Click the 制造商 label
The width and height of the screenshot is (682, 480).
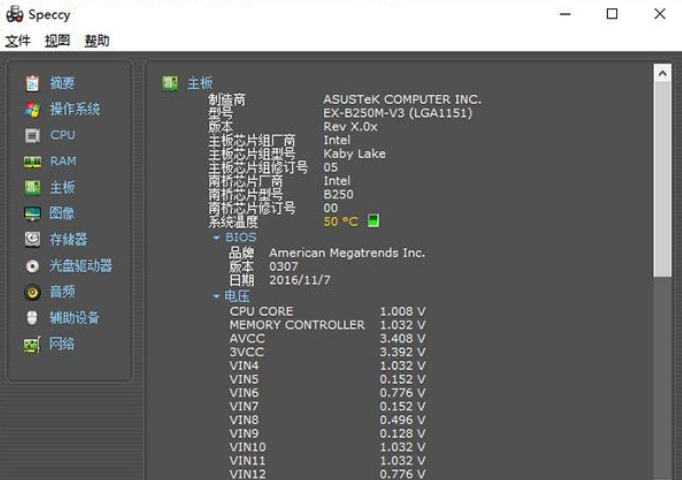point(227,100)
